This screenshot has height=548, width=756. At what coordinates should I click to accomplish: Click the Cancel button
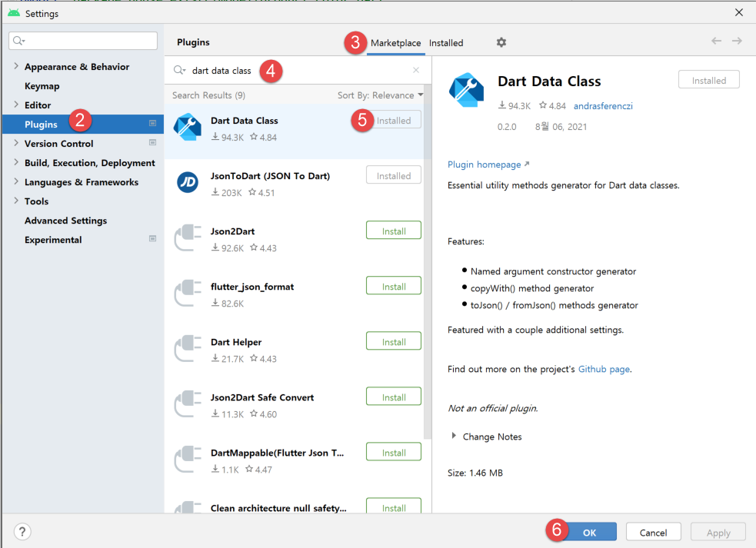(x=653, y=532)
